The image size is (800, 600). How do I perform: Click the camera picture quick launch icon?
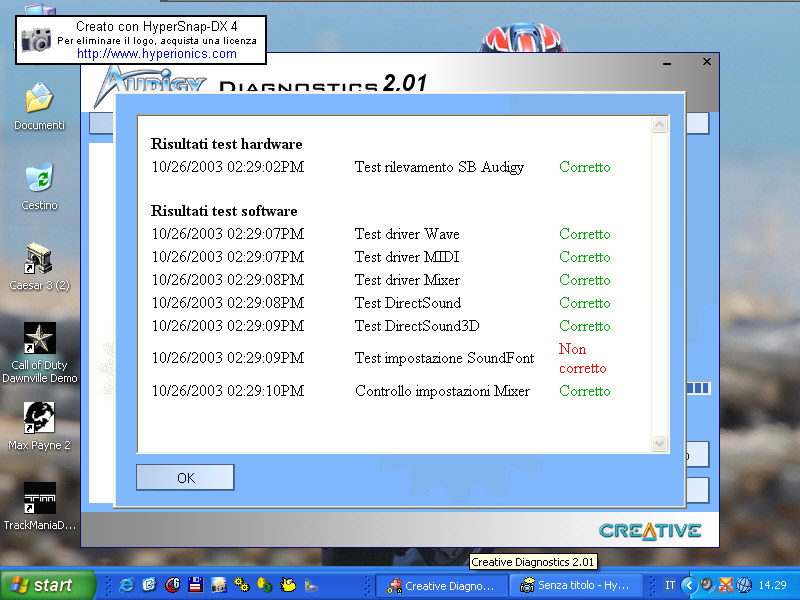pos(218,585)
